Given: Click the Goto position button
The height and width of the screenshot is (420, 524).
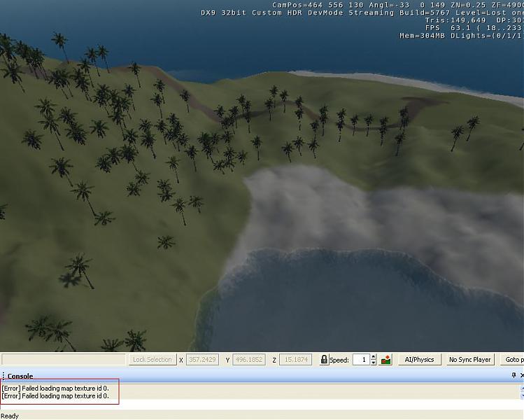Looking at the screenshot, I should coord(513,360).
